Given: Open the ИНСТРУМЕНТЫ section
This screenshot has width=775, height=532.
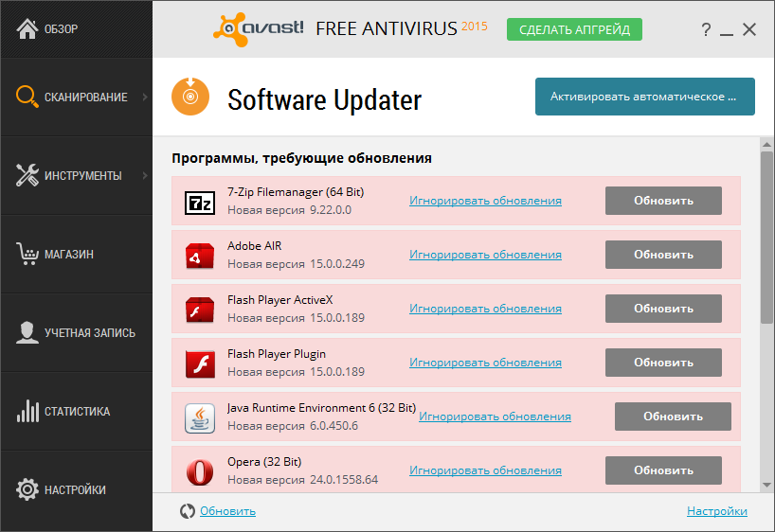Looking at the screenshot, I should click(x=76, y=175).
